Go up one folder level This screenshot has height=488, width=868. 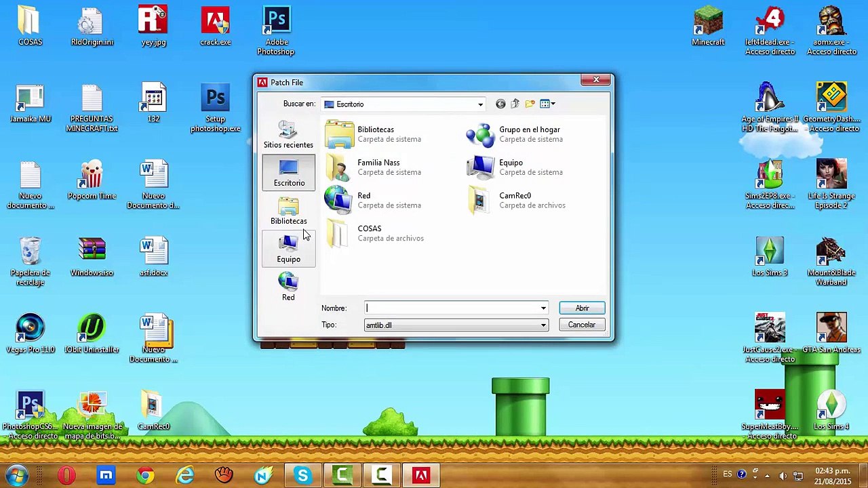[515, 104]
